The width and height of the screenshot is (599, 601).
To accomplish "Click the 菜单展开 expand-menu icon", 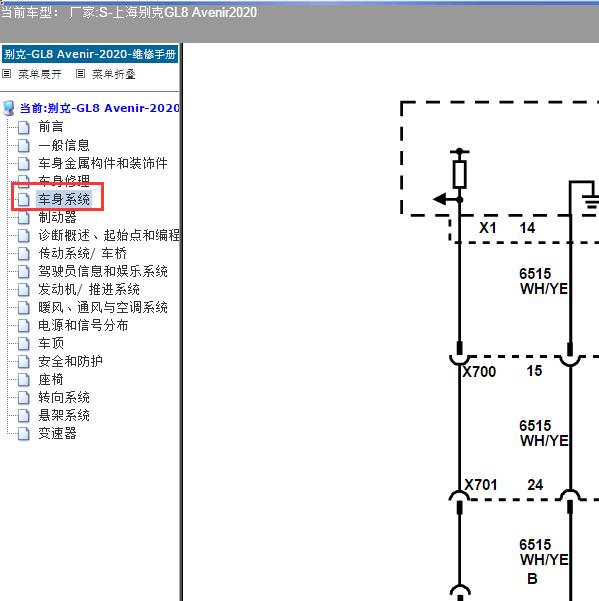I will pyautogui.click(x=7, y=74).
